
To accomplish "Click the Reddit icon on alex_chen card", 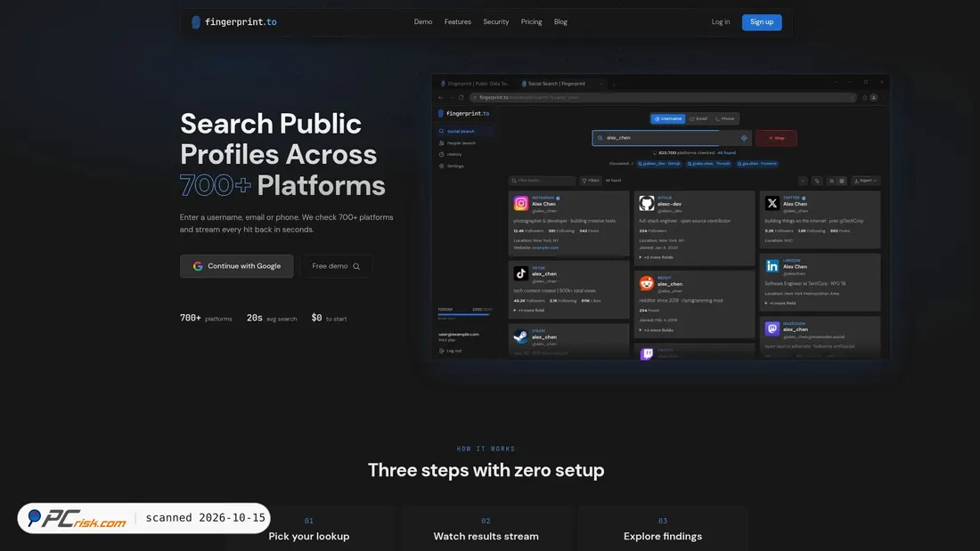I will click(x=646, y=283).
